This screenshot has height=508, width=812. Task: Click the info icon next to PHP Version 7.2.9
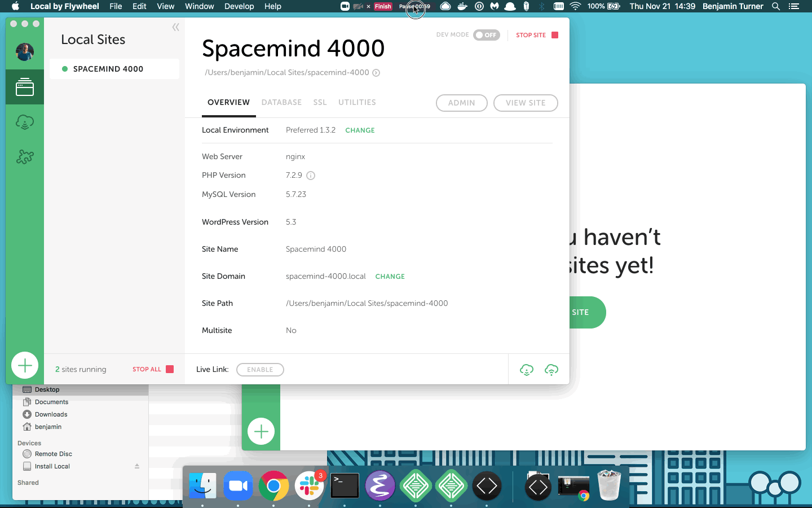pos(311,176)
